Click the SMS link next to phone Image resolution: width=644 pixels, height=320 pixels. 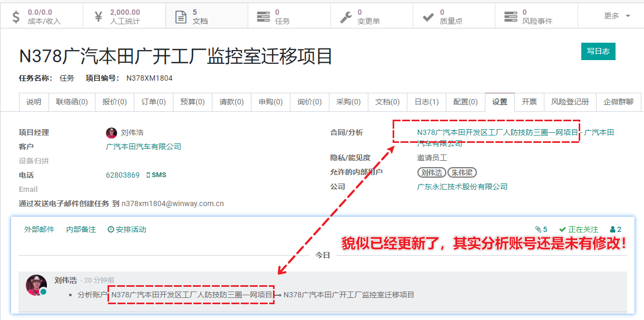coord(156,175)
